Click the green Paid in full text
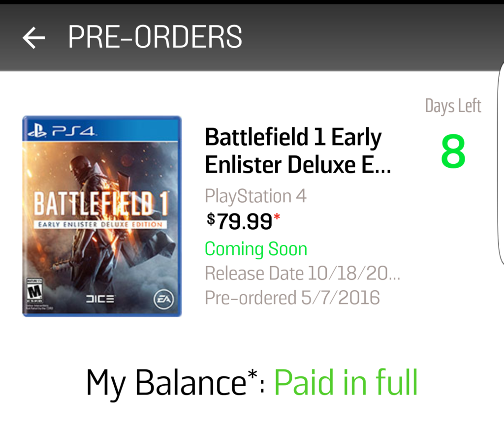This screenshot has width=504, height=427. pyautogui.click(x=346, y=383)
